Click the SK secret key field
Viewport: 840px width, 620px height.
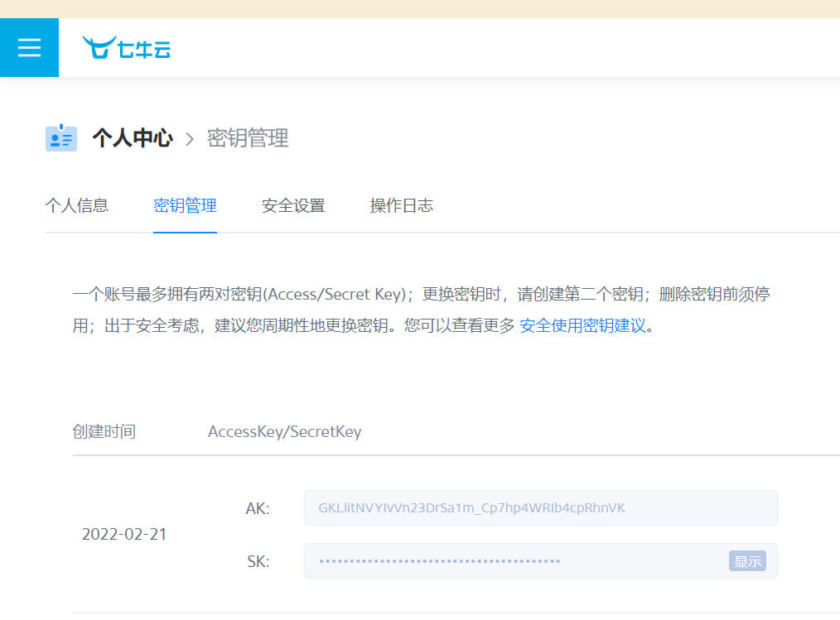(x=541, y=561)
